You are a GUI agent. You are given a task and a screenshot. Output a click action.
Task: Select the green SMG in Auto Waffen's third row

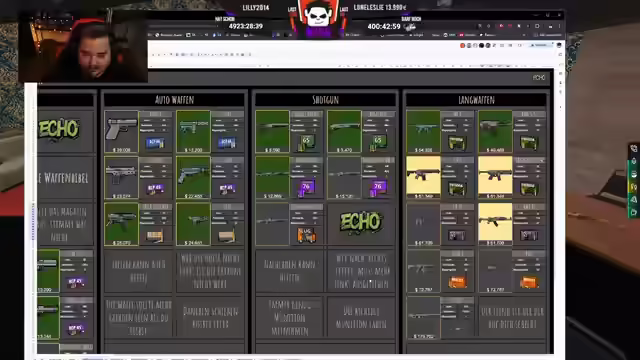tap(121, 224)
